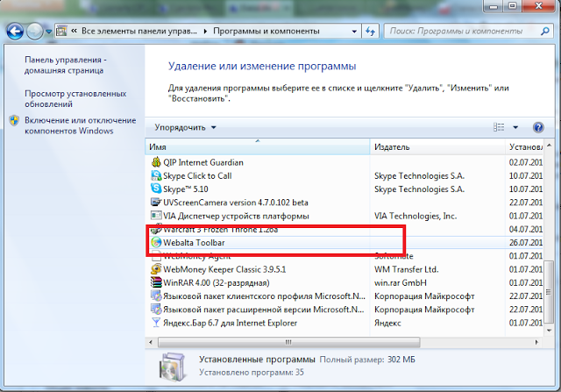Open the Упорядочить dropdown menu
Image resolution: width=561 pixels, height=392 pixels.
click(x=185, y=127)
